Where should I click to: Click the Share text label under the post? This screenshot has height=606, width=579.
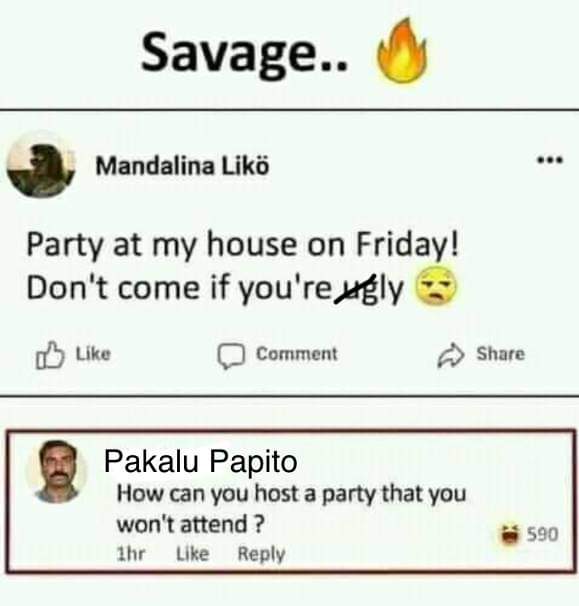pos(501,354)
